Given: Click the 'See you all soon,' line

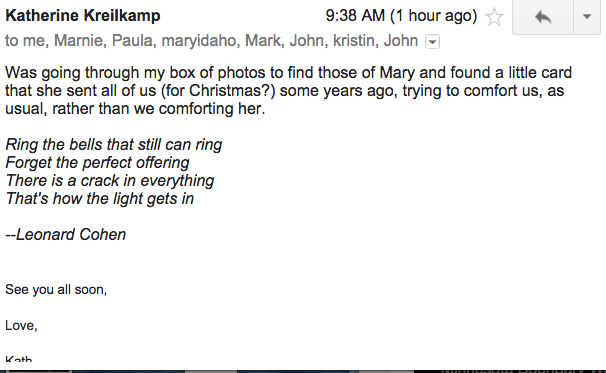Looking at the screenshot, I should click(56, 290).
